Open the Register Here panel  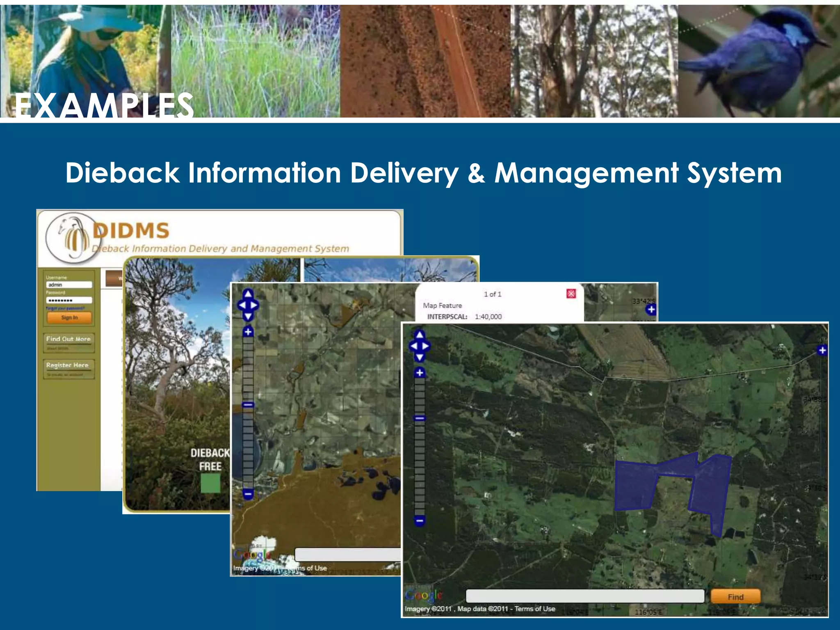click(68, 365)
